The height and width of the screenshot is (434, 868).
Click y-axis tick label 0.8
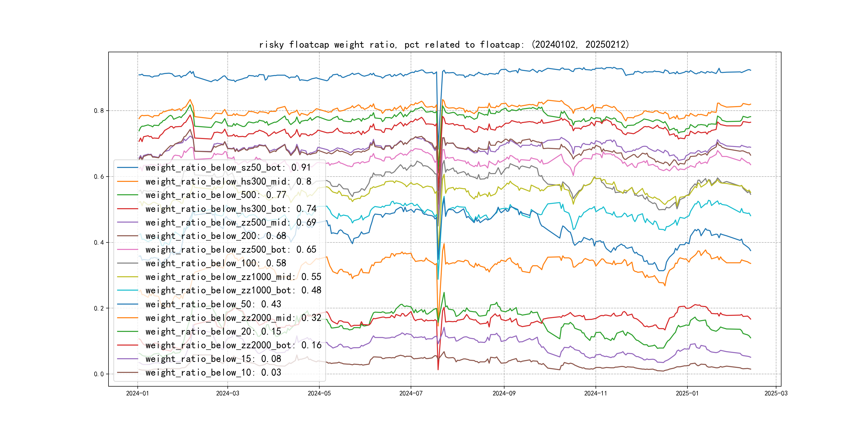pyautogui.click(x=99, y=111)
